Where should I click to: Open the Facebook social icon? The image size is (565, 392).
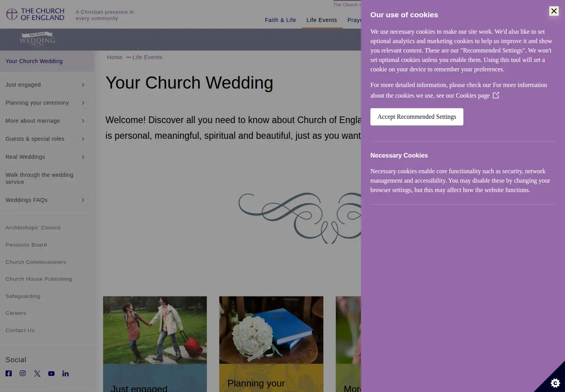pos(9,374)
